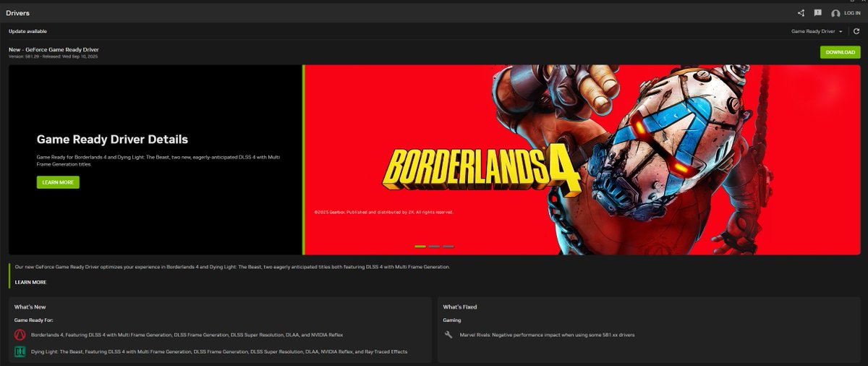Click the Gearbox copyright notice on the banner

tap(383, 212)
